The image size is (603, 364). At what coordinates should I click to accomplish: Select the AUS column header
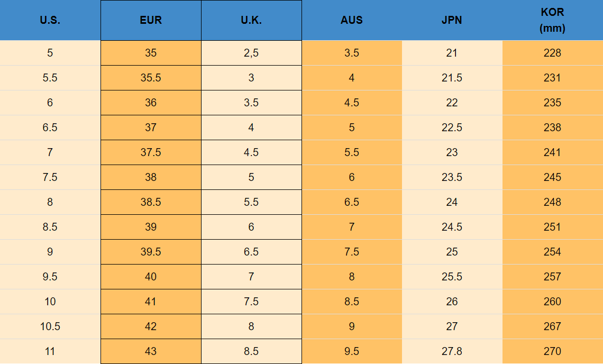click(x=352, y=20)
